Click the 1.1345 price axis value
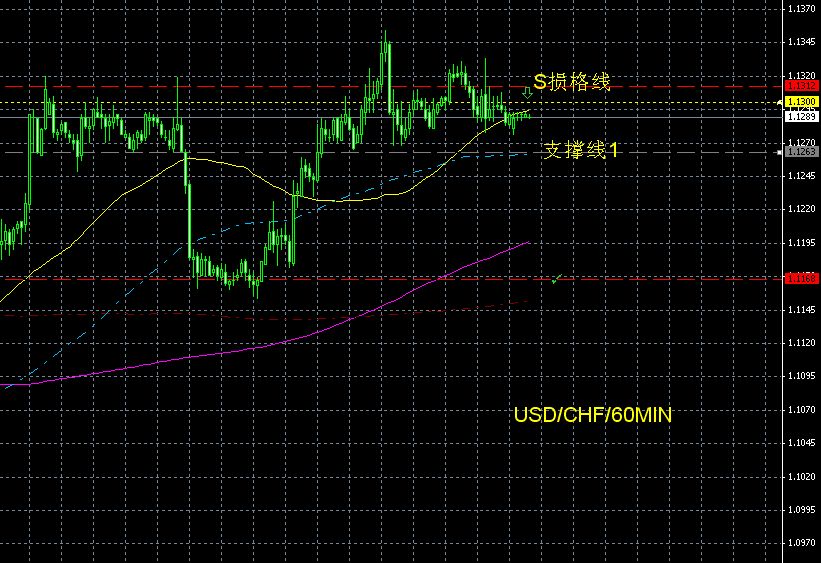 (802, 42)
